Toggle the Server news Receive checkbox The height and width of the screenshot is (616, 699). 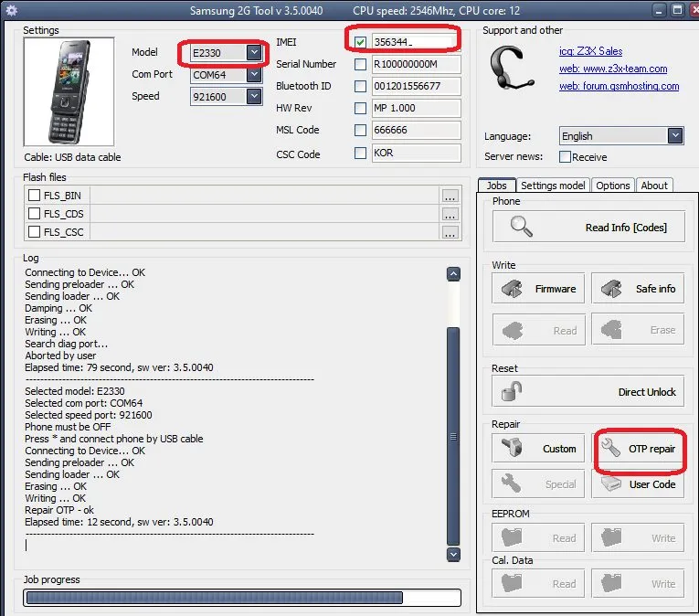click(x=565, y=156)
